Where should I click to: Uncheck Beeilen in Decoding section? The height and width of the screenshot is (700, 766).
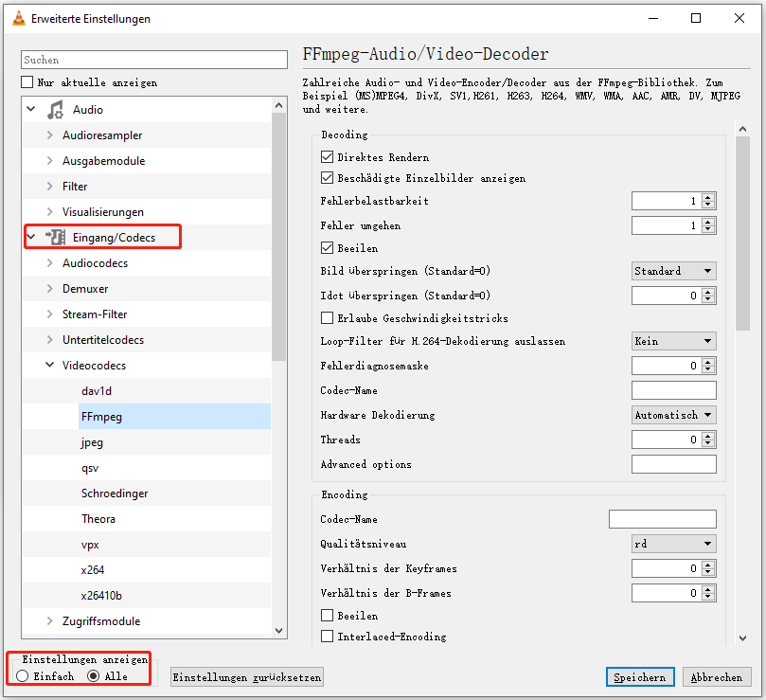(327, 248)
